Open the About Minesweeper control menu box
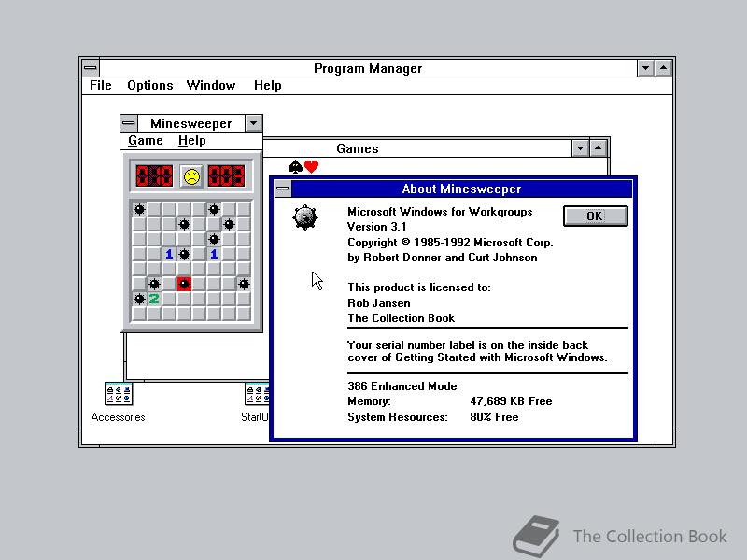Viewport: 747px width, 560px height. pos(283,189)
